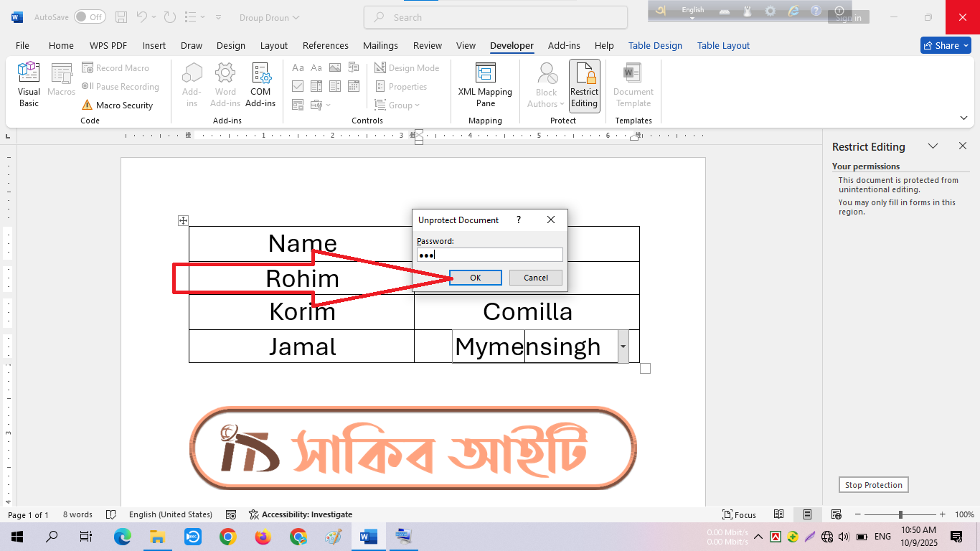Collapse the ribbon using the chevron

click(x=963, y=118)
